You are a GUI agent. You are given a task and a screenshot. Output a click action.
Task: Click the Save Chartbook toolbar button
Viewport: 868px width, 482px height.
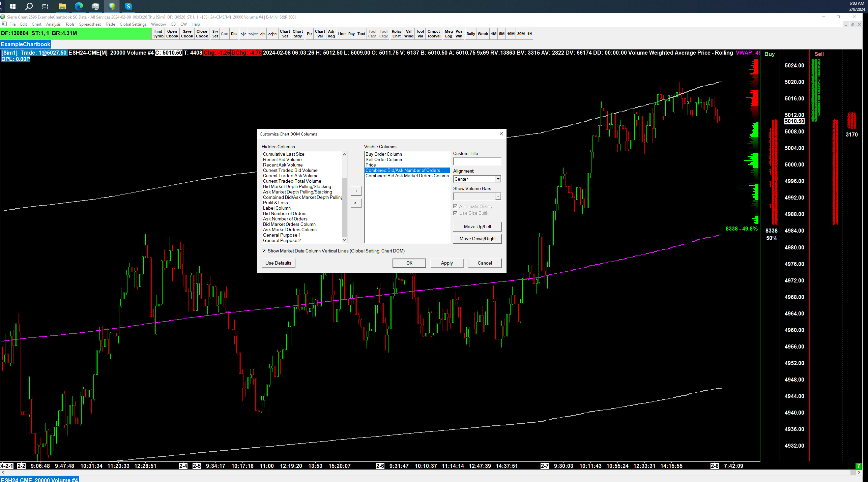[x=187, y=34]
